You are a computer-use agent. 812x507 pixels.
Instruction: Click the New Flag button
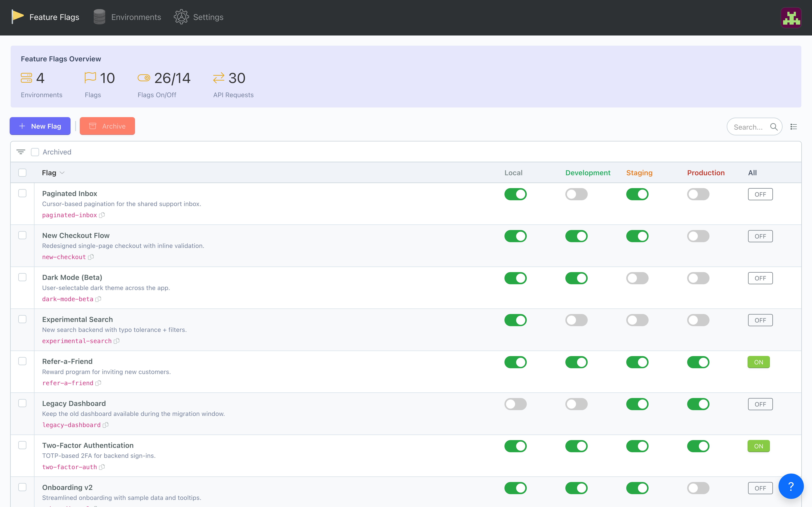click(x=40, y=126)
